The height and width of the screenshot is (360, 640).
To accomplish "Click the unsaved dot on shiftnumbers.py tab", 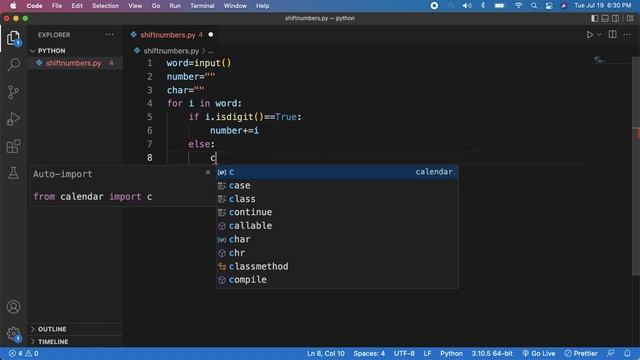I will coord(211,35).
